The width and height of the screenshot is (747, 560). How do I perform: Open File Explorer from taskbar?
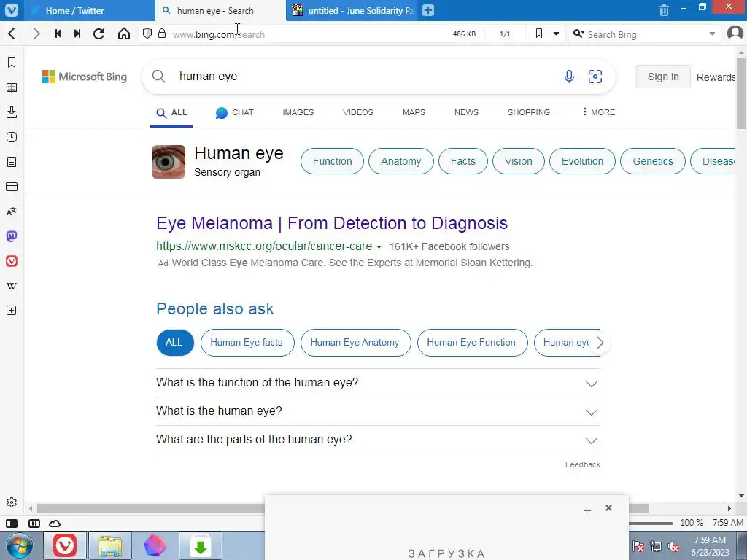tap(110, 545)
